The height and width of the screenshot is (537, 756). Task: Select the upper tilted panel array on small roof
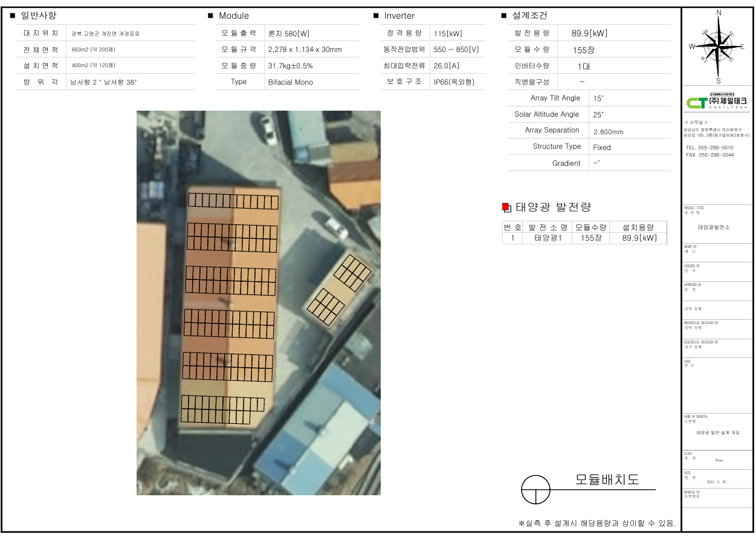352,272
